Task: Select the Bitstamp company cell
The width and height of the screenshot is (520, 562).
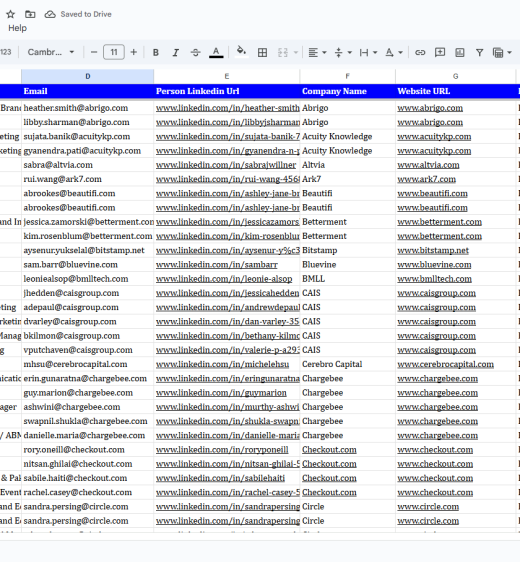Action: (x=347, y=250)
